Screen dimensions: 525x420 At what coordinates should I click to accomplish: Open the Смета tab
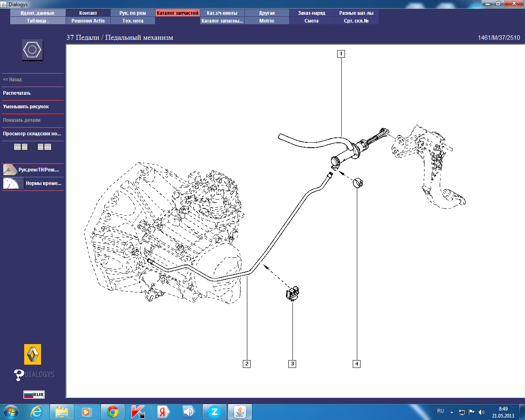(312, 21)
